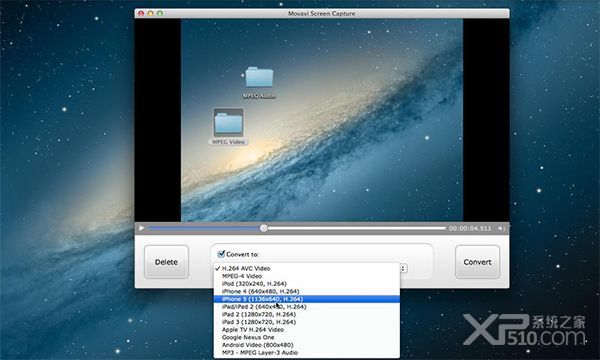
Task: Close the Movavi Screen Capture window
Action: 141,13
